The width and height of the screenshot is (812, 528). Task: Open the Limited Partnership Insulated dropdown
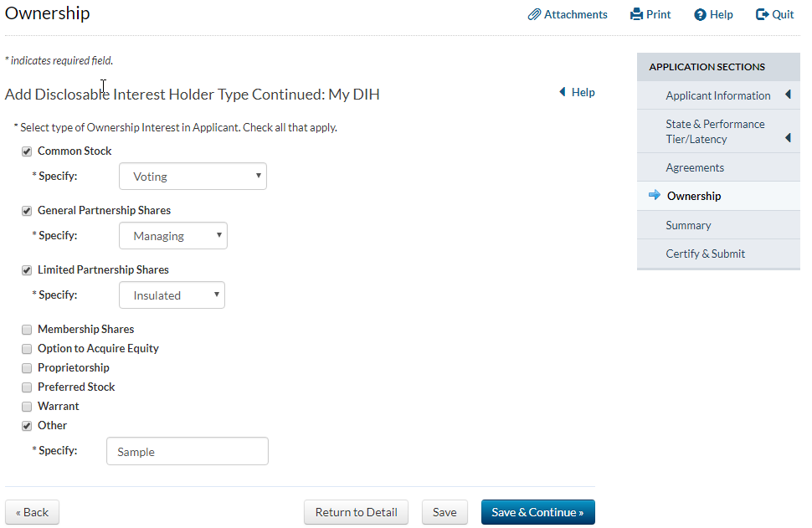(172, 295)
